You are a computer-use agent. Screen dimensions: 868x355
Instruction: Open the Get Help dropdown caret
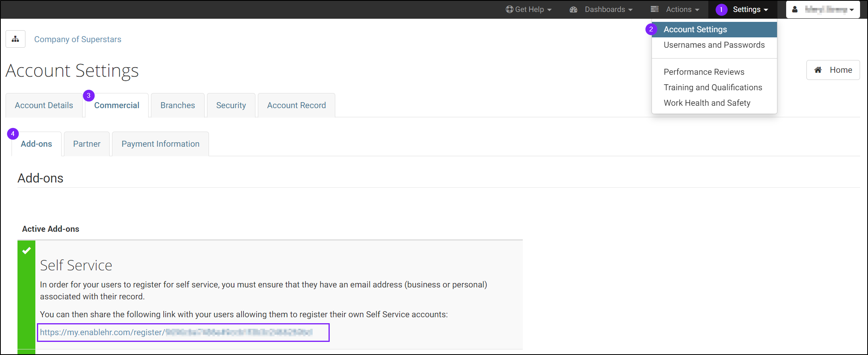tap(549, 10)
